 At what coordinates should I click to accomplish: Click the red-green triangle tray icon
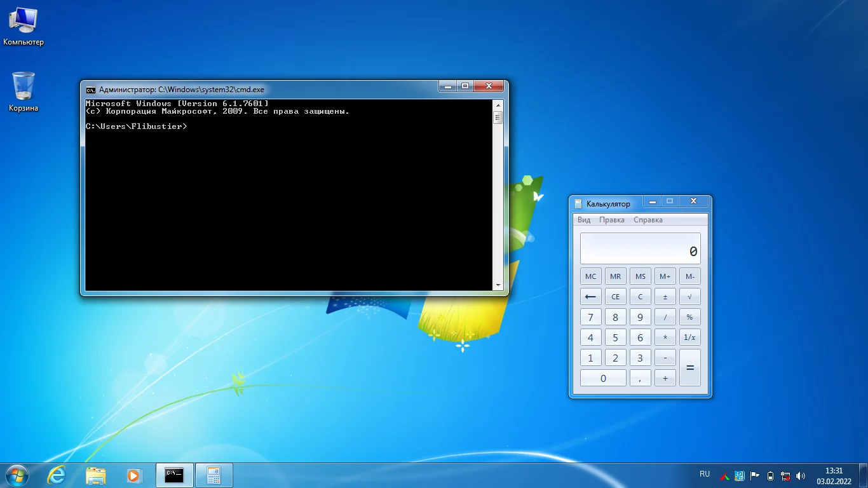(x=724, y=475)
